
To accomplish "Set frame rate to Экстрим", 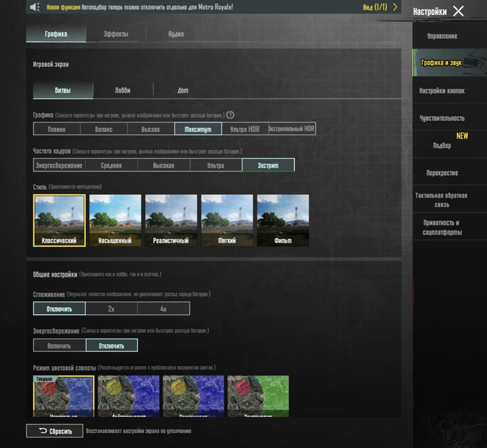I will [x=268, y=165].
